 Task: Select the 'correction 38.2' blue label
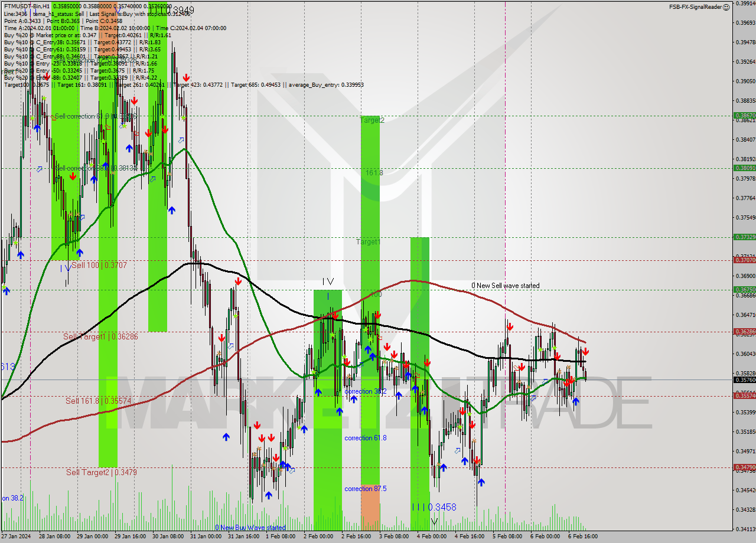pyautogui.click(x=366, y=391)
